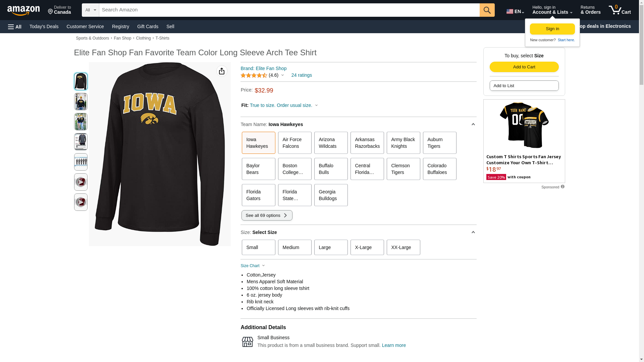
Task: Expand the Size Chart section
Action: [253, 266]
